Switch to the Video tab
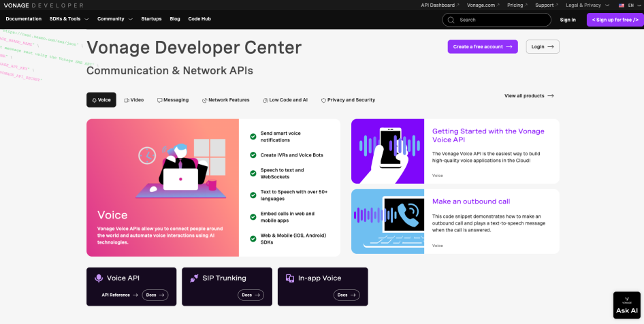The height and width of the screenshot is (324, 644). point(134,100)
